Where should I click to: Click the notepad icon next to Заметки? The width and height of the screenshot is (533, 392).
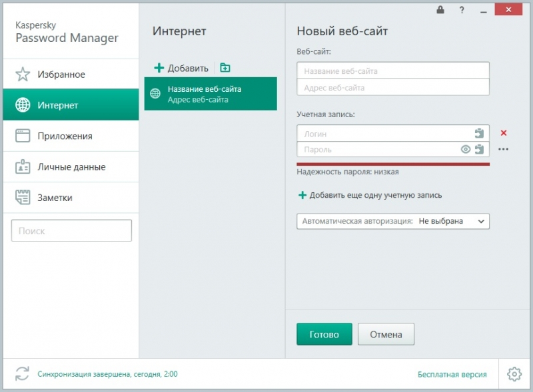pos(23,197)
